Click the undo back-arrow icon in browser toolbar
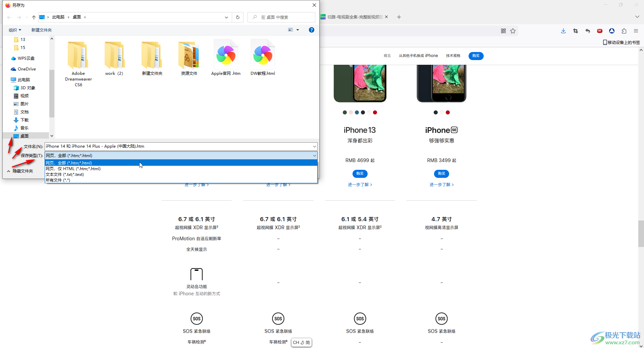Screen dimensions: 644x348 588,31
